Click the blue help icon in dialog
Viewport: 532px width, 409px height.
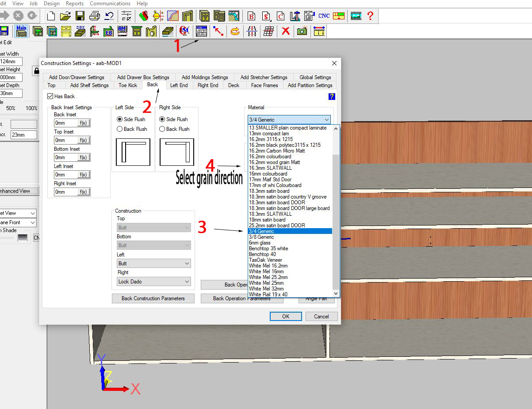click(x=332, y=96)
